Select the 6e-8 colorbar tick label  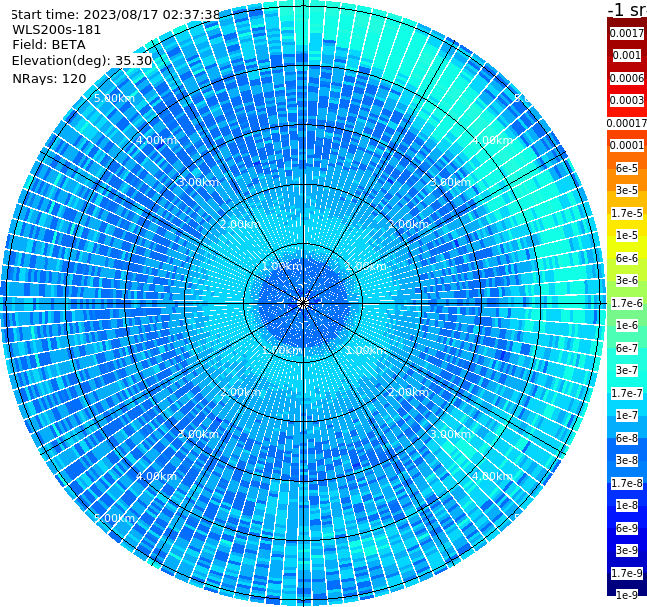[x=627, y=438]
